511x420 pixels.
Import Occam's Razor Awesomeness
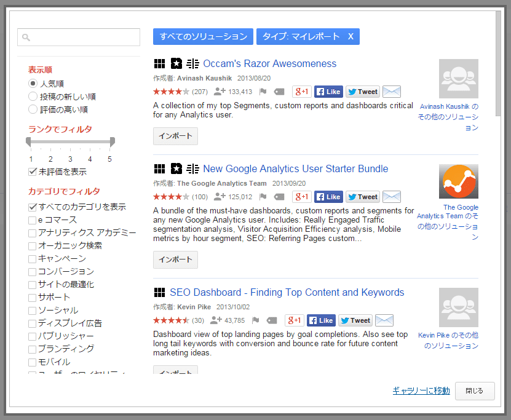175,136
